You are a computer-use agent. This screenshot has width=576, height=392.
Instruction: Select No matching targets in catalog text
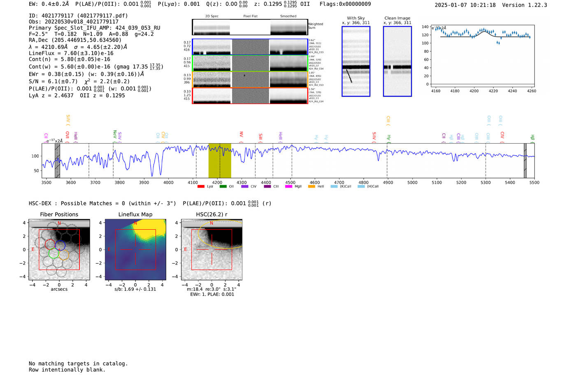coord(78,364)
